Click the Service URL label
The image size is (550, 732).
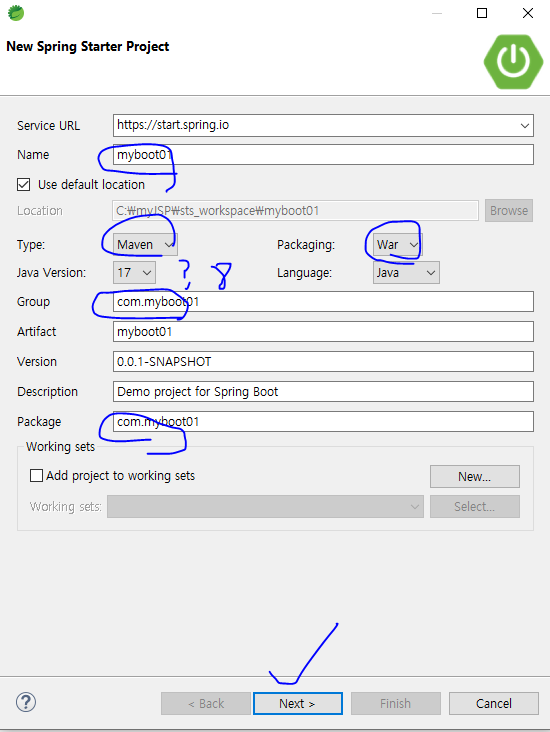(x=48, y=126)
